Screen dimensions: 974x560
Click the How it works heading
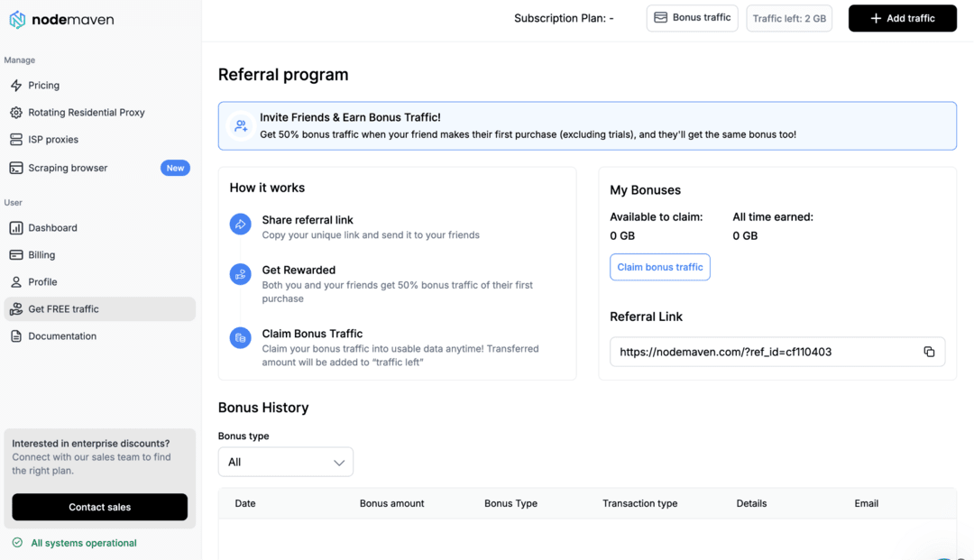(x=267, y=188)
